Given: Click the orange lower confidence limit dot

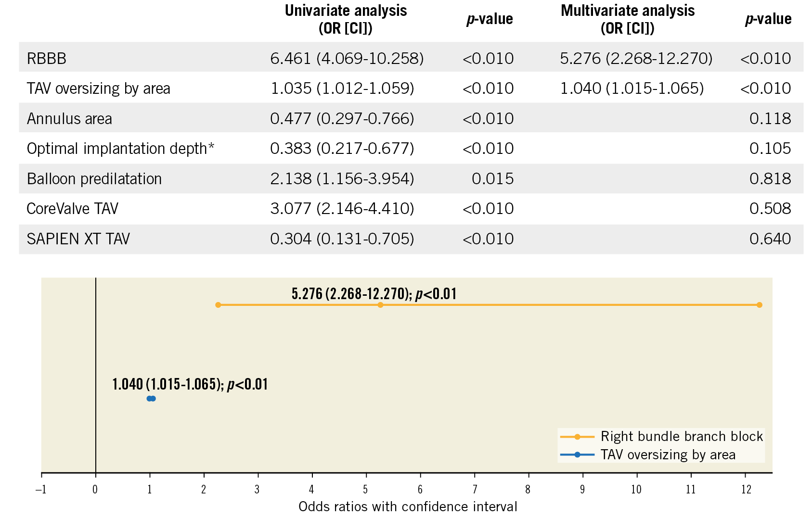Looking at the screenshot, I should pyautogui.click(x=218, y=305).
